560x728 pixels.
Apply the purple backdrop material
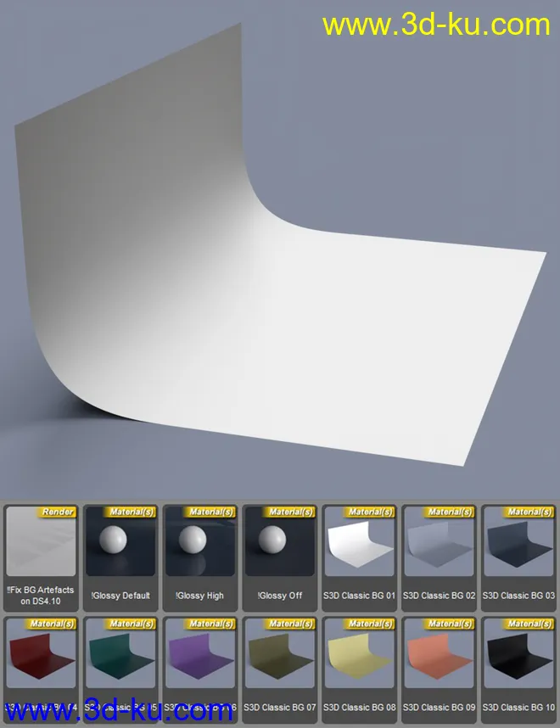pos(200,660)
